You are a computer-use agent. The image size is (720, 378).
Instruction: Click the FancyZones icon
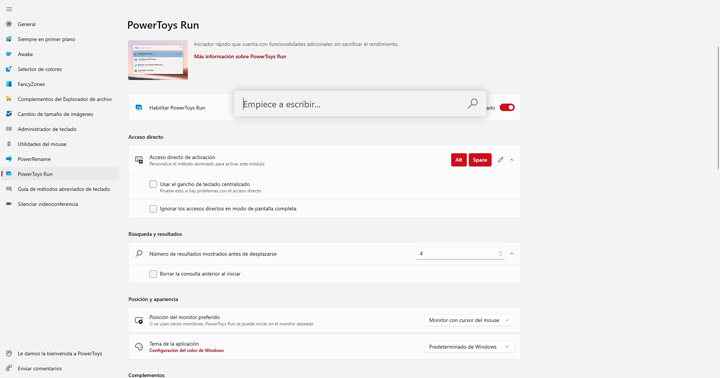(9, 84)
